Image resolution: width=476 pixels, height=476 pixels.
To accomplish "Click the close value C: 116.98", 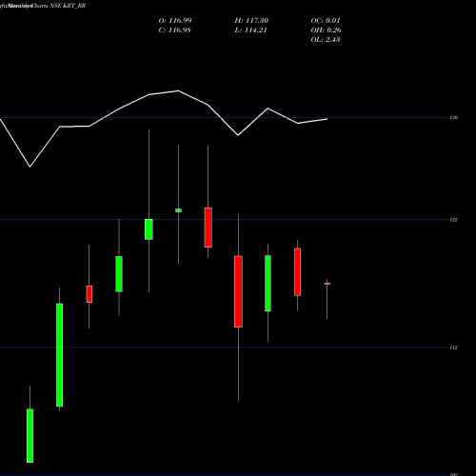I will [x=174, y=30].
